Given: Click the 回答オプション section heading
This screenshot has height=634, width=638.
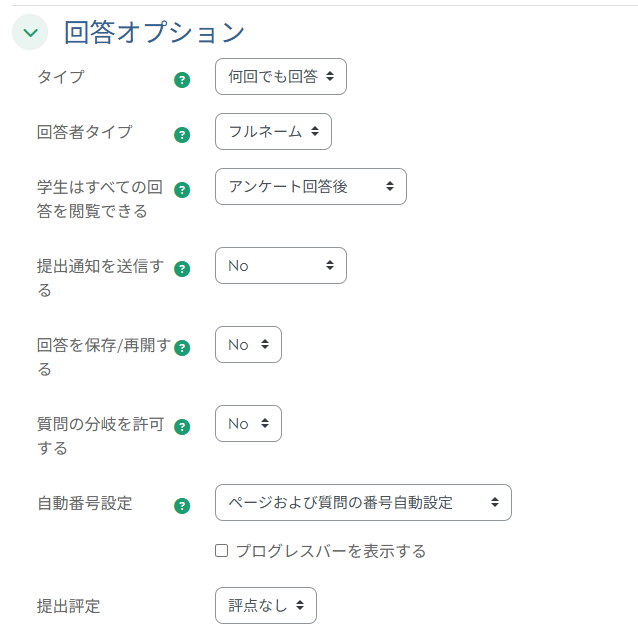Looking at the screenshot, I should click(154, 33).
